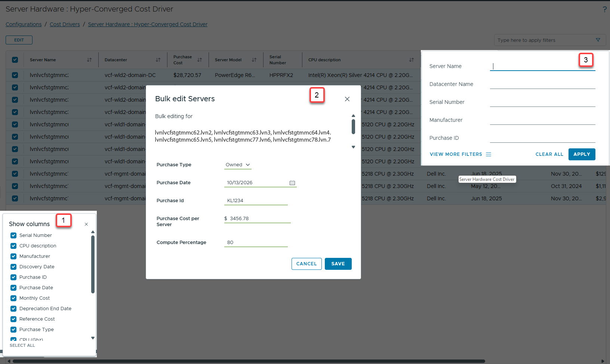
Task: Open the Purchase Type Owned dropdown
Action: (238, 165)
